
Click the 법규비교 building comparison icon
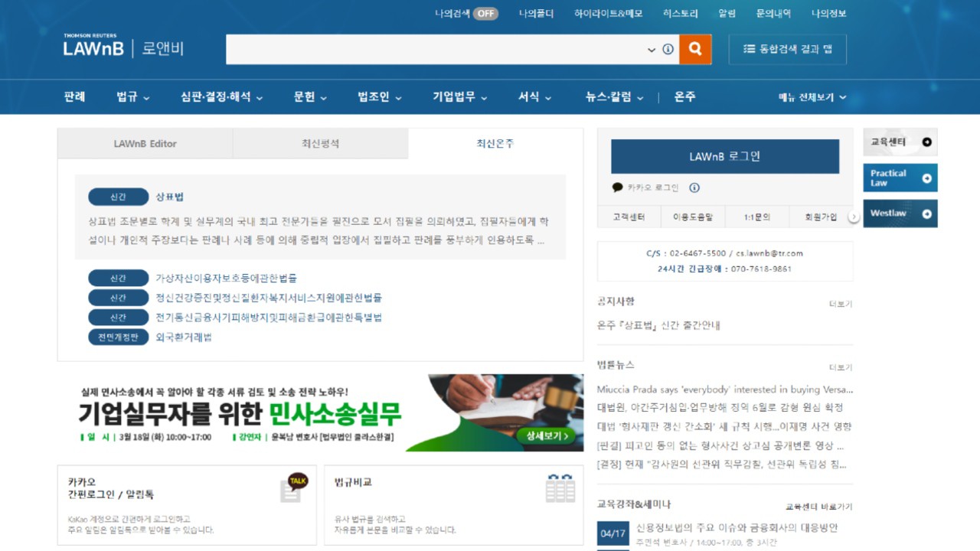[x=560, y=488]
